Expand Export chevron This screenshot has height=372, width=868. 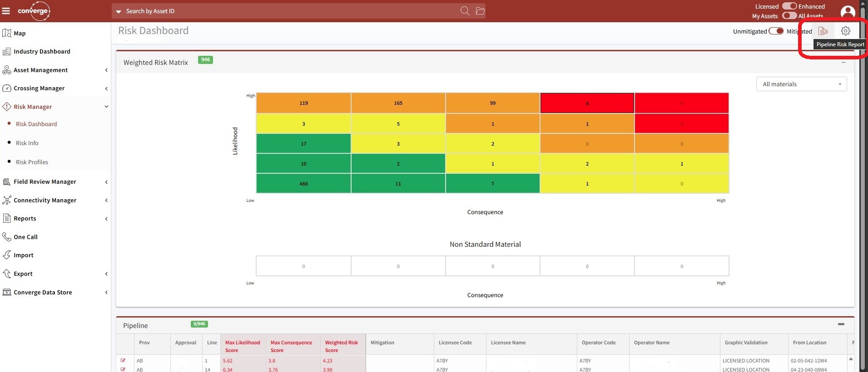pyautogui.click(x=106, y=274)
